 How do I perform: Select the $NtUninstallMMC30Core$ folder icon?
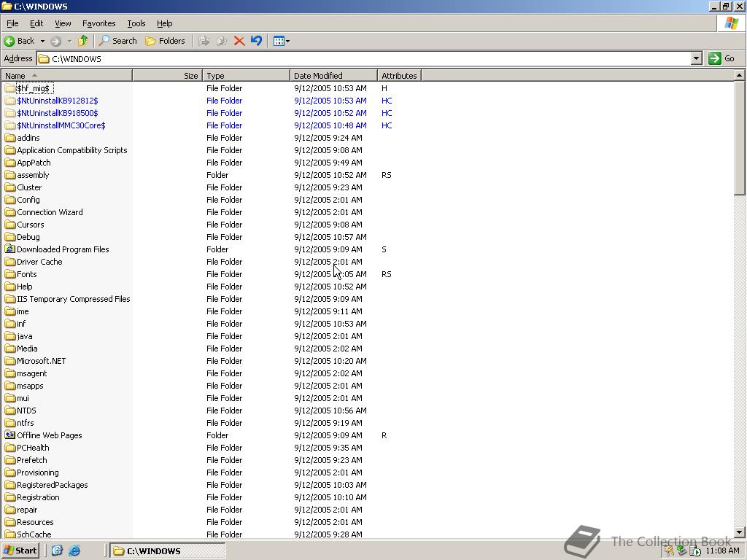coord(10,125)
